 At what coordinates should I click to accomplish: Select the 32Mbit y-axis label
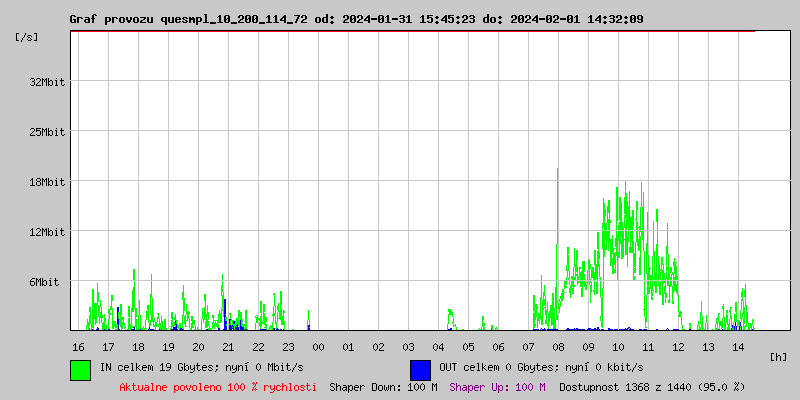47,82
